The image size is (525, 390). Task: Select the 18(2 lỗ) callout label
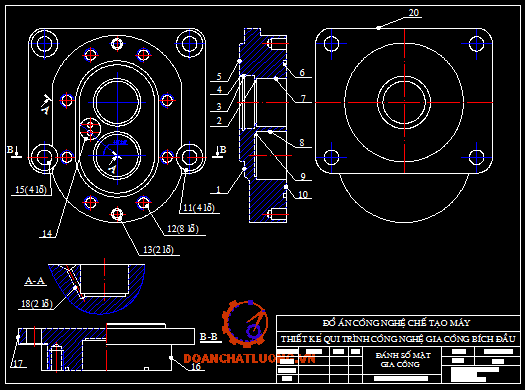pyautogui.click(x=37, y=304)
